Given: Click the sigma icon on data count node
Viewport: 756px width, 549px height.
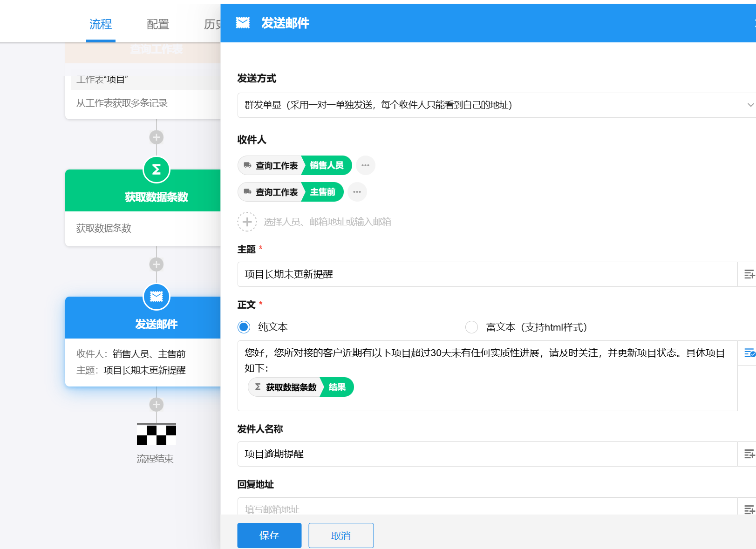Looking at the screenshot, I should click(x=157, y=169).
